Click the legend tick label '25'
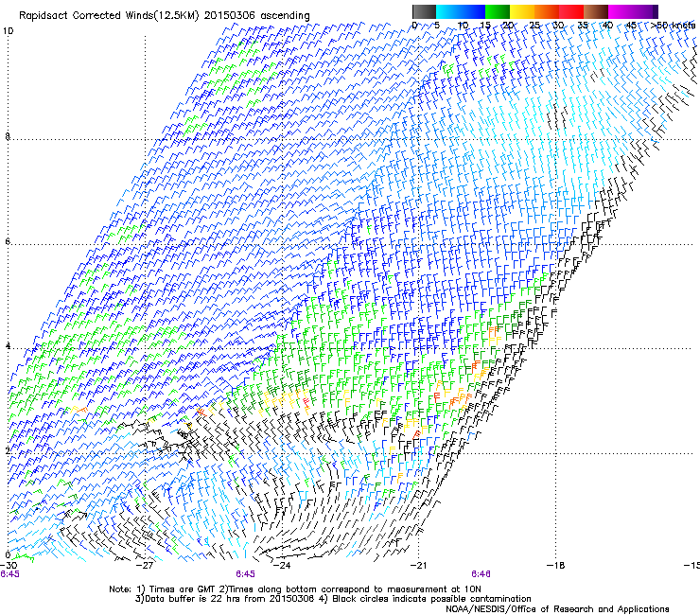Image resolution: width=700 pixels, height=615 pixels. [x=534, y=26]
